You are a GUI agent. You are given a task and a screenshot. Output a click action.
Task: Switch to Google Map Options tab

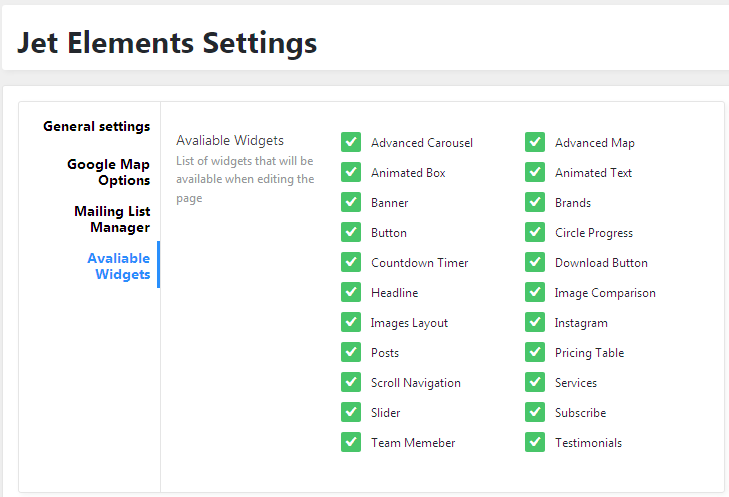(x=109, y=172)
